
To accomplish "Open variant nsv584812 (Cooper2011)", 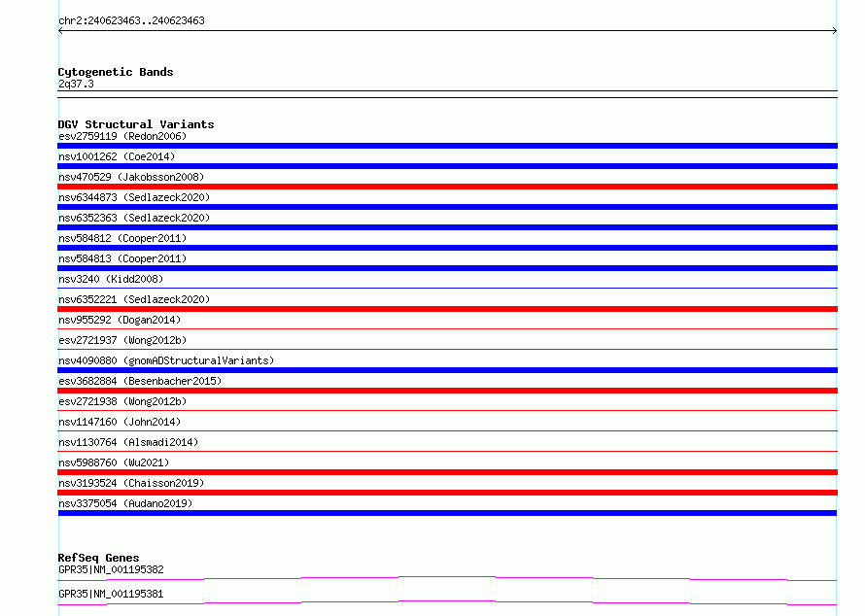I will (x=122, y=238).
